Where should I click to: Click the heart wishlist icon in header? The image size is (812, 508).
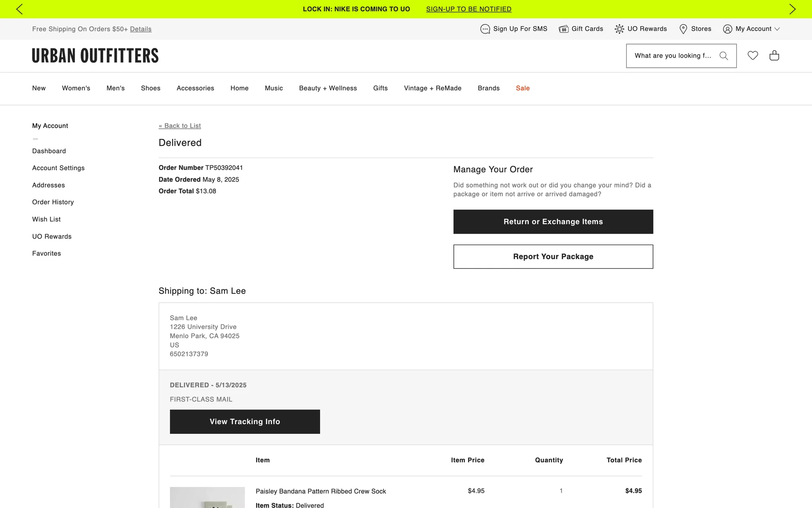click(753, 55)
